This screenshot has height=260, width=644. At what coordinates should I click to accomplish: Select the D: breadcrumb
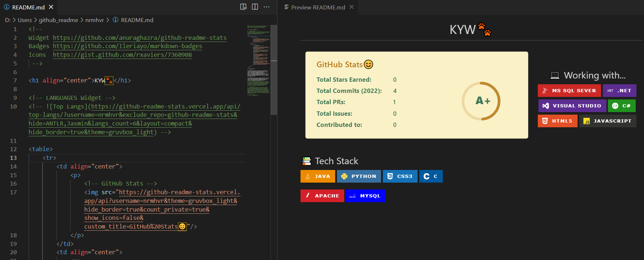(8, 20)
